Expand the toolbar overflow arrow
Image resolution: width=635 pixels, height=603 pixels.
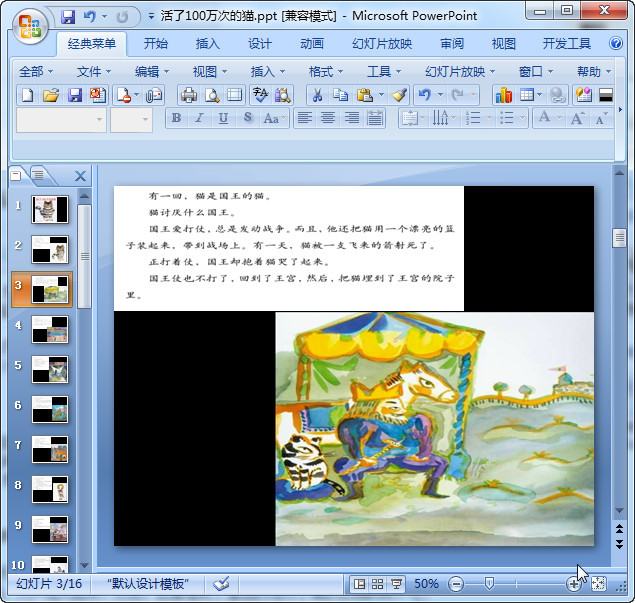pyautogui.click(x=620, y=109)
